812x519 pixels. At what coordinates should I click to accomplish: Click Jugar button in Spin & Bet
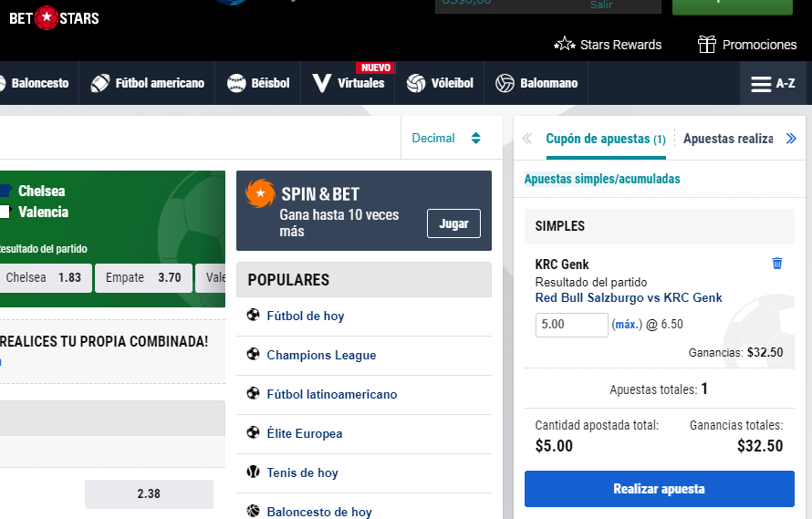453,223
